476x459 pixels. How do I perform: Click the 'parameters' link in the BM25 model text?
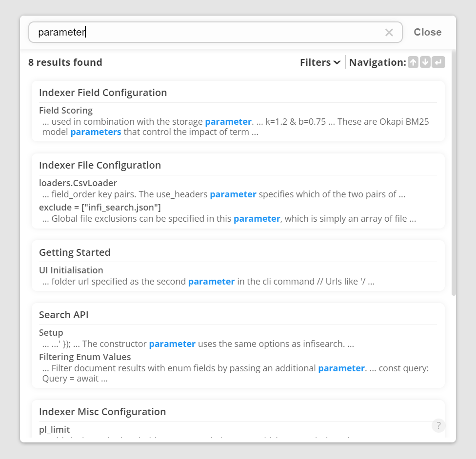[96, 132]
